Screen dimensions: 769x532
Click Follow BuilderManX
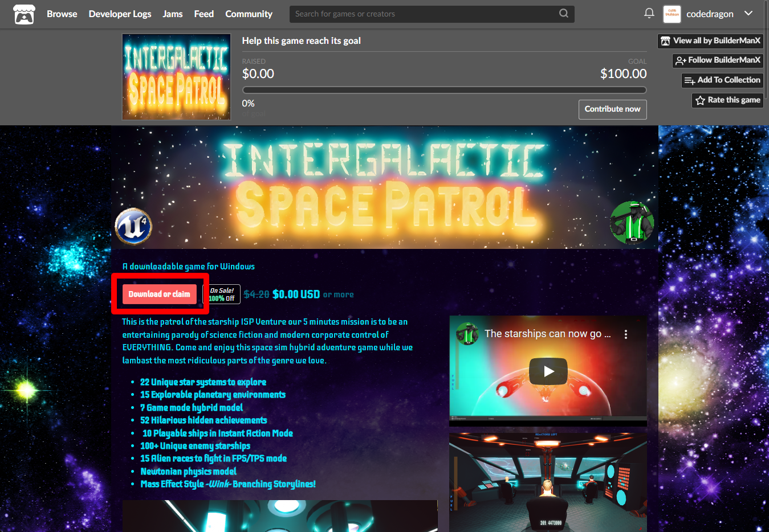[x=718, y=60]
